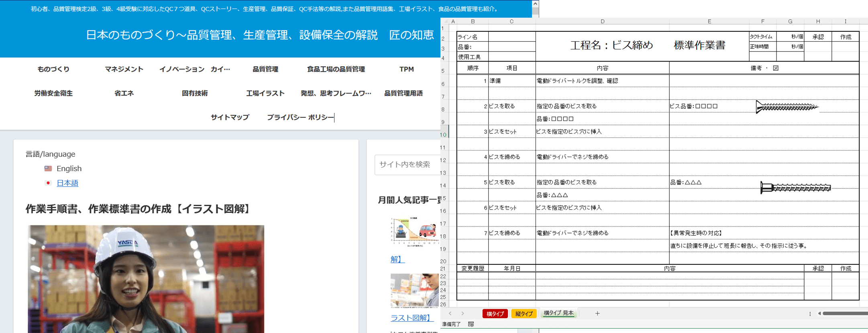Click the 日本語 language link

click(x=67, y=183)
